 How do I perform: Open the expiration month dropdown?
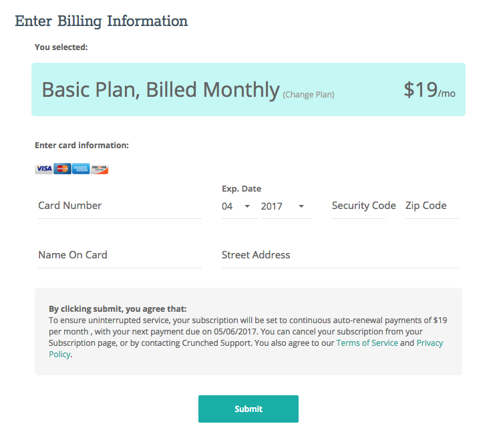(x=239, y=206)
